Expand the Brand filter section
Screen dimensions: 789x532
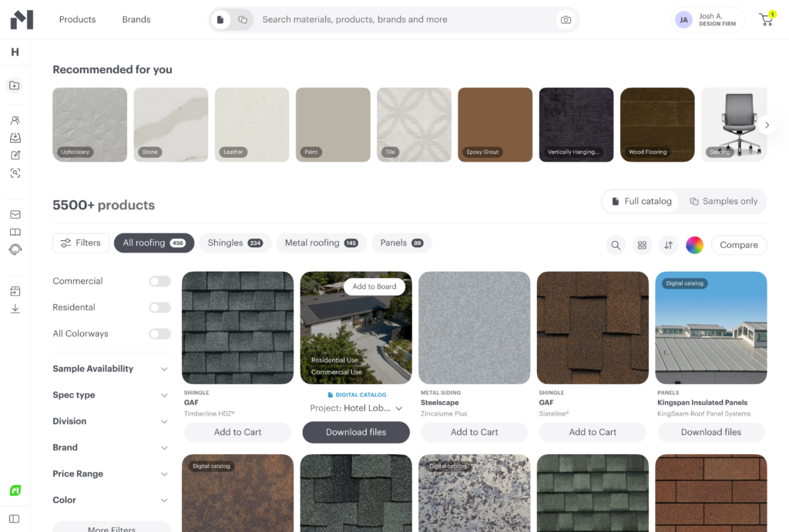coord(111,447)
